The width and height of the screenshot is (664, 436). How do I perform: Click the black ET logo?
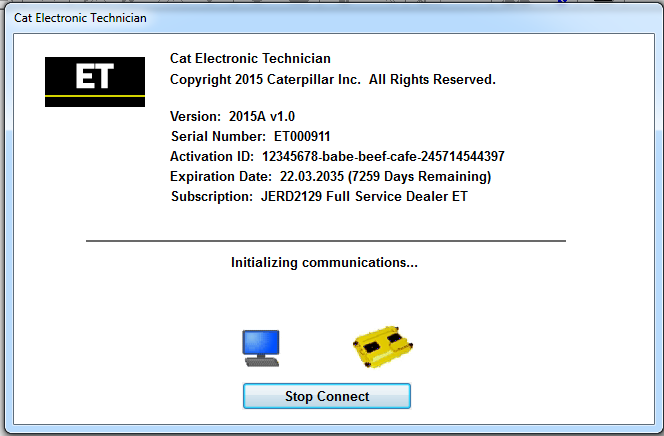tap(95, 82)
